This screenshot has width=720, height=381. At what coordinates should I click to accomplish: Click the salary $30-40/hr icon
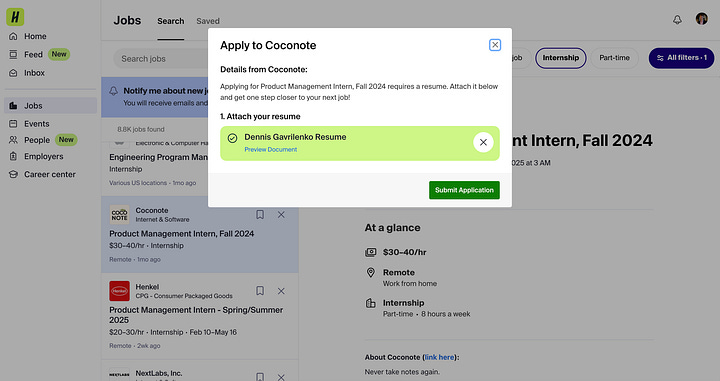click(371, 252)
